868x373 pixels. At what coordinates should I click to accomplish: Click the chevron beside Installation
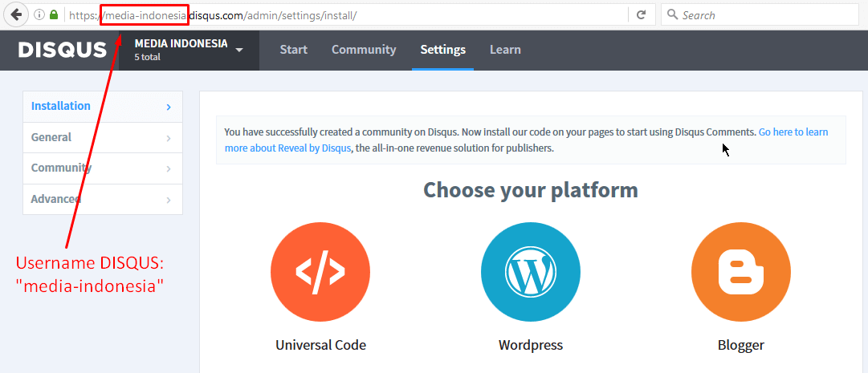(169, 107)
